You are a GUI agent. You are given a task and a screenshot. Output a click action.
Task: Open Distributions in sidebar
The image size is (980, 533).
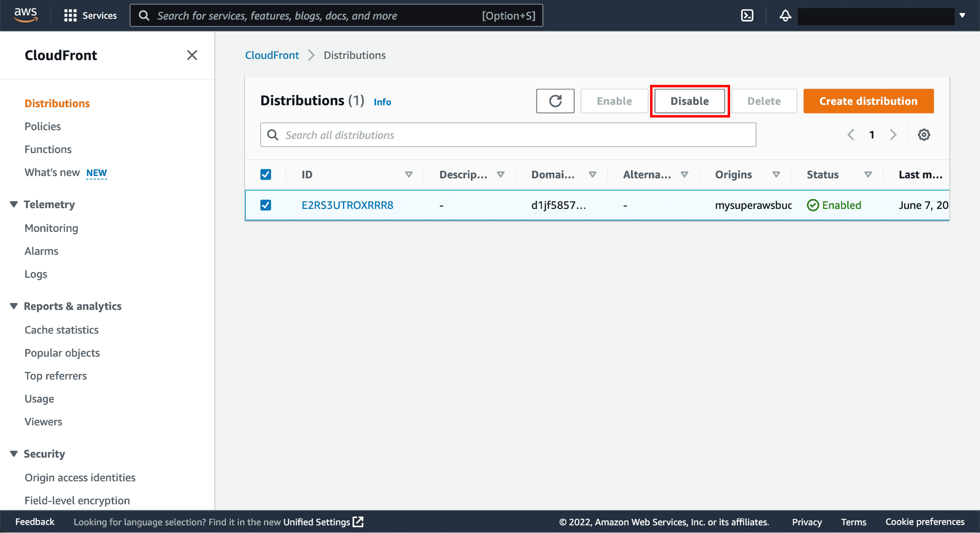(x=57, y=103)
